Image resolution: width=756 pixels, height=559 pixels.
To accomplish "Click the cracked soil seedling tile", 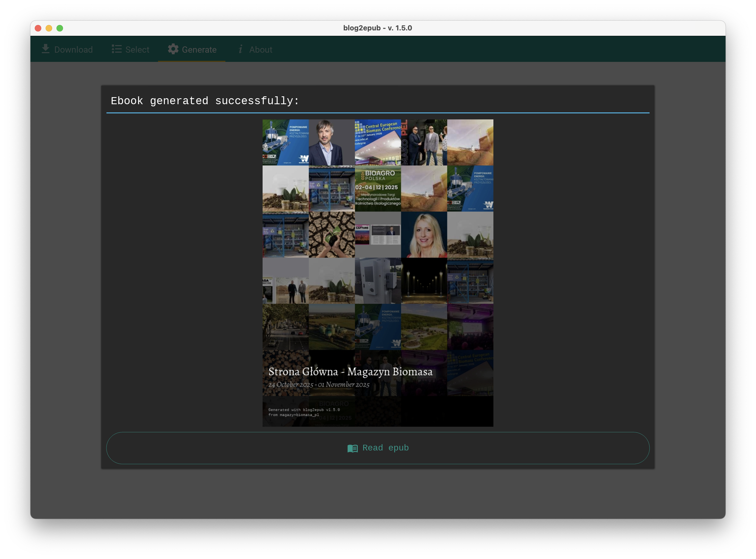I will [x=332, y=235].
